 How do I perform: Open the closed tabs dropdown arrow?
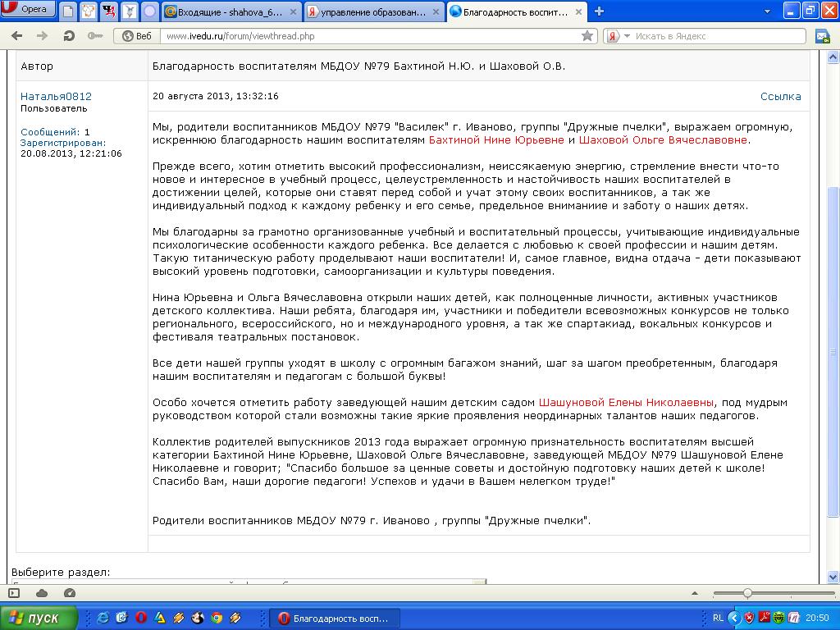click(x=767, y=11)
